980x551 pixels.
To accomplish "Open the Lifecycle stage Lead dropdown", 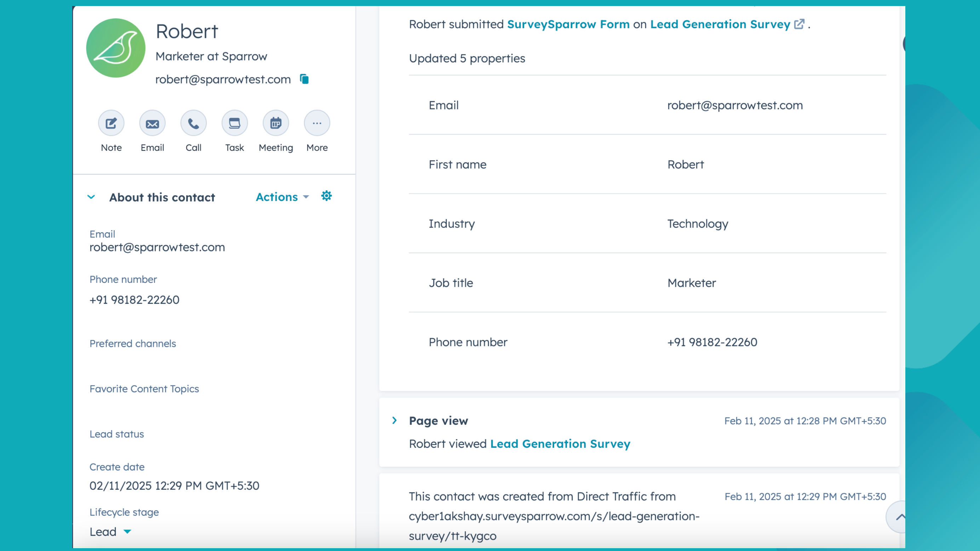I will tap(110, 531).
